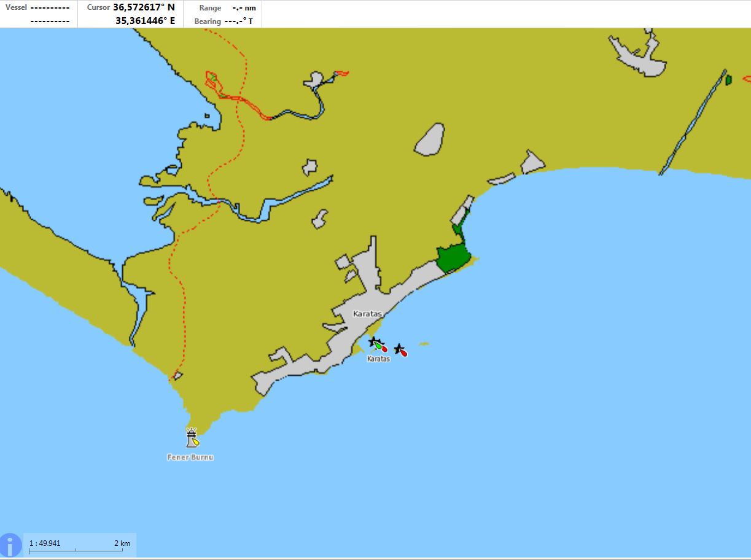The image size is (751, 560).
Task: Click the Fener Burnu text label
Action: click(190, 457)
